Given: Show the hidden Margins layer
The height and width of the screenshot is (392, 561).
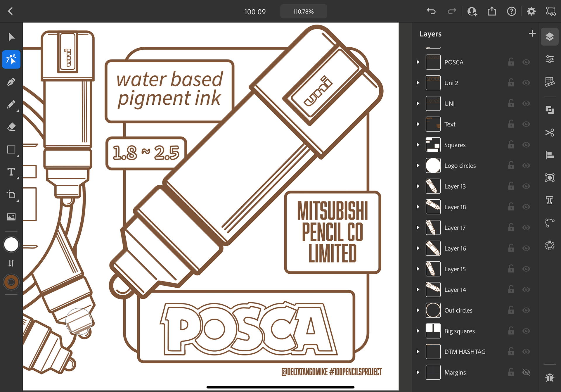Looking at the screenshot, I should point(526,372).
